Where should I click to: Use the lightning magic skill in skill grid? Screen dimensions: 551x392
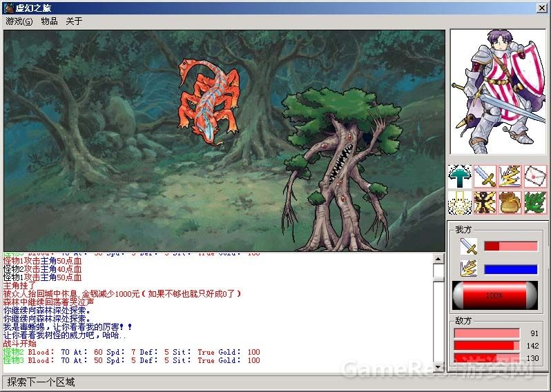tap(510, 177)
